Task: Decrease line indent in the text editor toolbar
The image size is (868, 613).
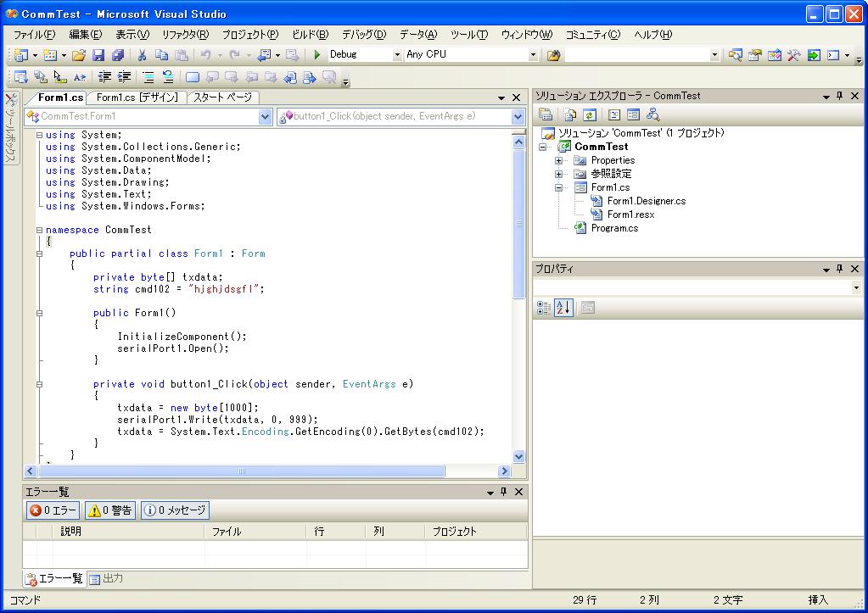Action: [x=104, y=77]
